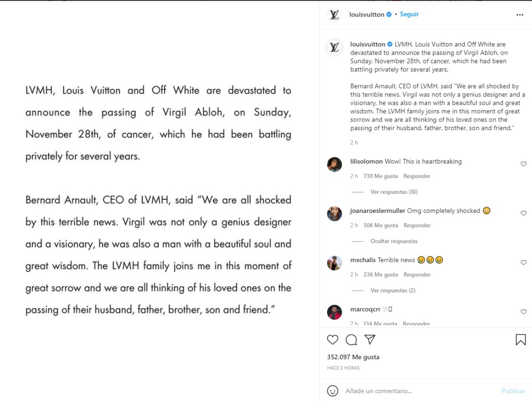Like lilisolomon's comment heart
532x402 pixels.
(524, 164)
